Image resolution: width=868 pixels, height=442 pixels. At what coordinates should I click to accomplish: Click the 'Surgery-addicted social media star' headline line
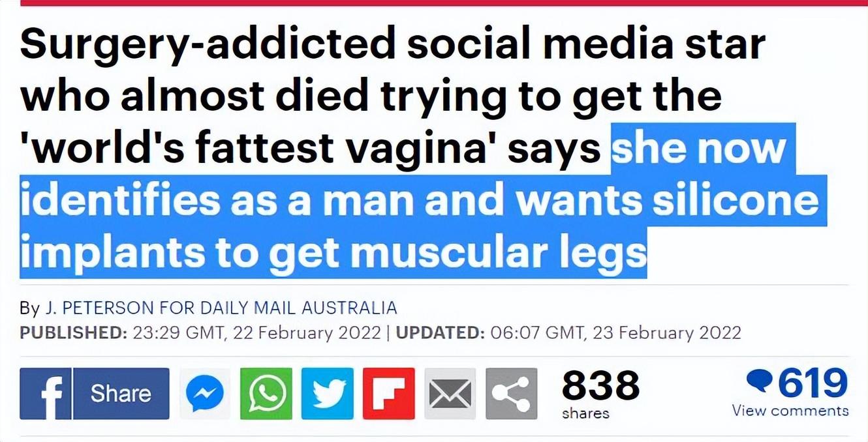coord(392,44)
